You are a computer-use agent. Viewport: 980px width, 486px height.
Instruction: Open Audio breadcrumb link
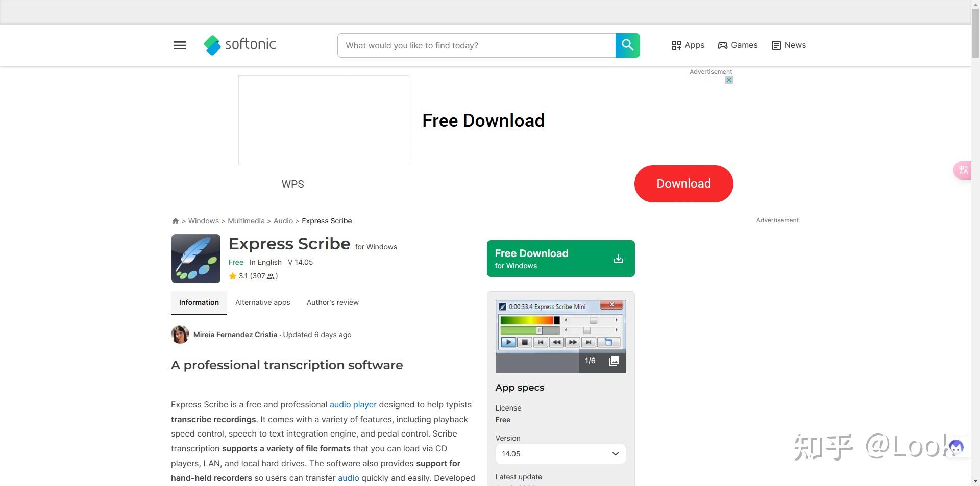click(x=283, y=221)
